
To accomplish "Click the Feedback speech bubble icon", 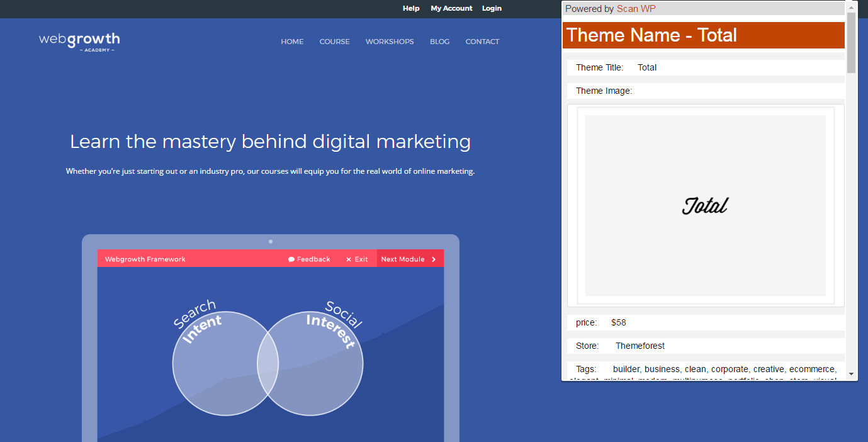I will click(x=291, y=259).
